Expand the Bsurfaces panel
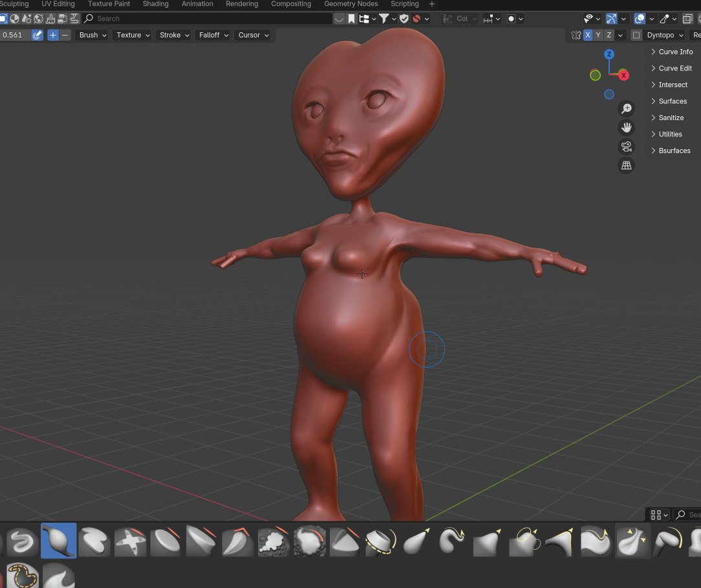 (674, 151)
